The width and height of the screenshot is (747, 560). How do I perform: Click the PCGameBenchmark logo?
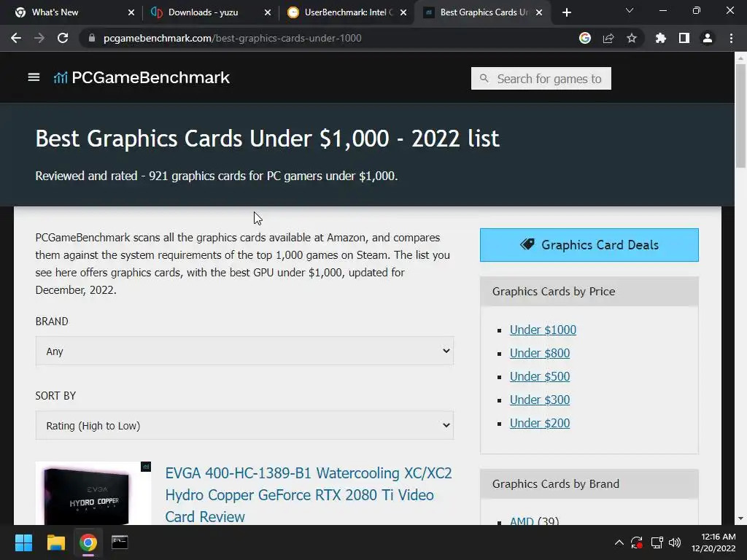[x=142, y=77]
